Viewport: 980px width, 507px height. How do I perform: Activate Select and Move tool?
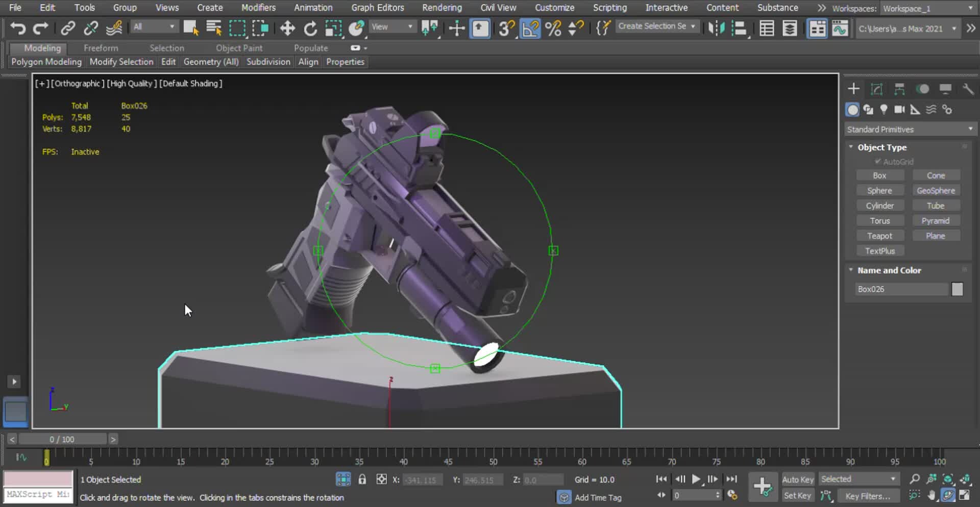[x=287, y=29]
